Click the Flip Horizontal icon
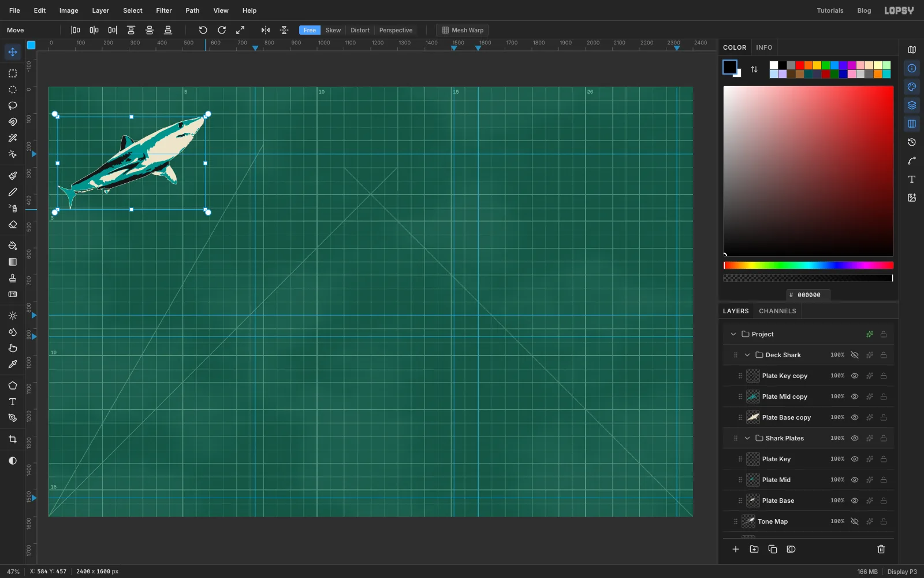This screenshot has height=578, width=924. click(x=266, y=30)
